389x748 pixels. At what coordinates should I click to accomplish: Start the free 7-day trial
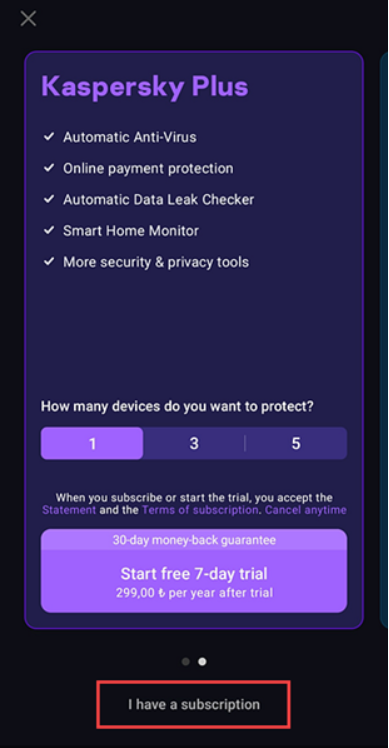[194, 581]
